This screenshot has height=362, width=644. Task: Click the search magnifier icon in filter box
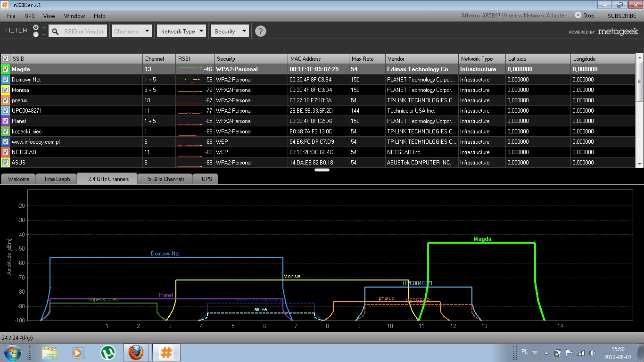click(x=55, y=32)
